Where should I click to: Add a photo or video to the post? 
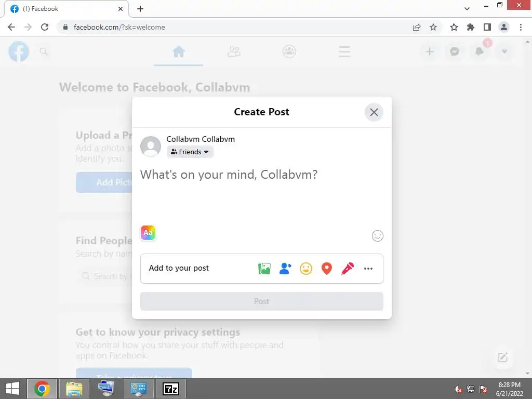point(264,269)
